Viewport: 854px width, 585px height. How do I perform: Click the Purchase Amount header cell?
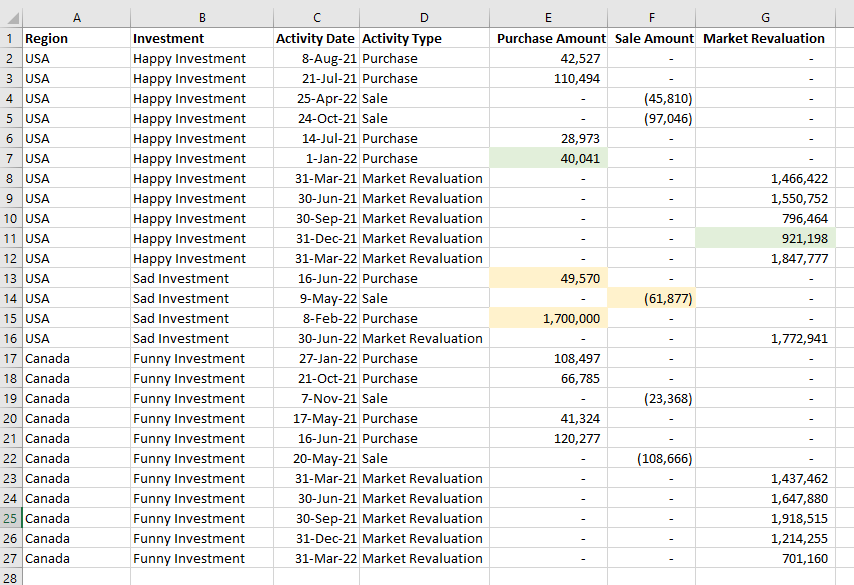tap(548, 38)
